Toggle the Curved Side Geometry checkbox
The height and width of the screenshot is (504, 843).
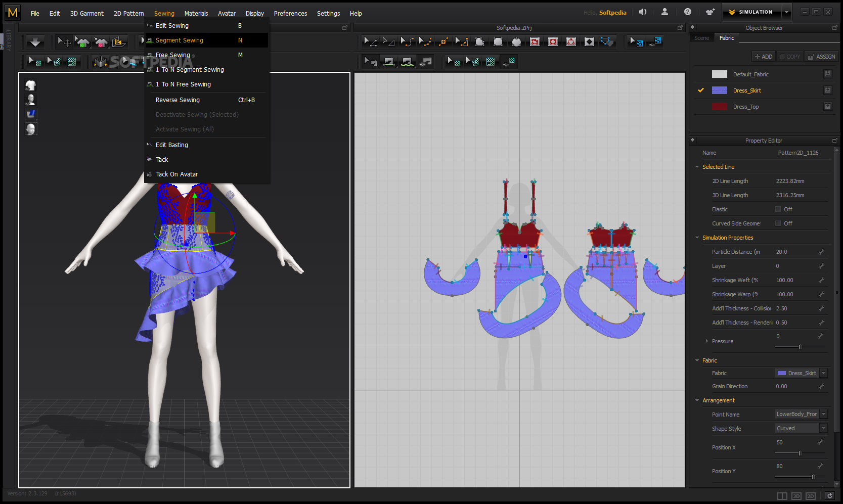coord(778,223)
